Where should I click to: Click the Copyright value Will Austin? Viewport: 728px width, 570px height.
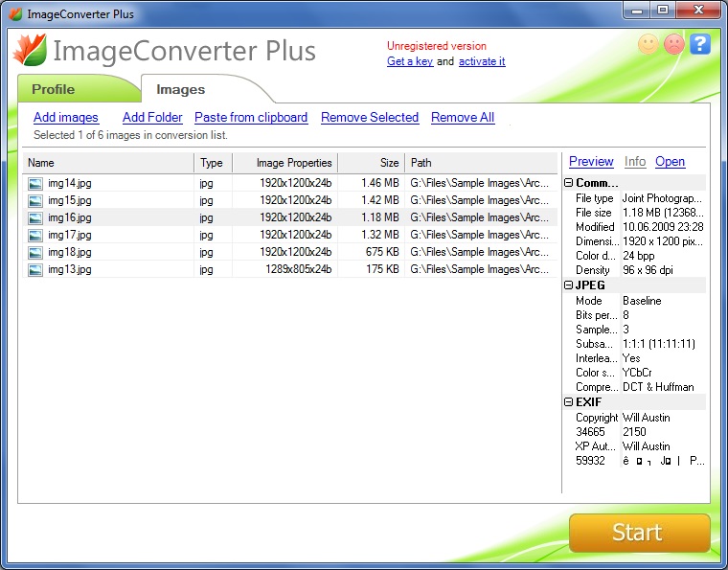(x=646, y=418)
